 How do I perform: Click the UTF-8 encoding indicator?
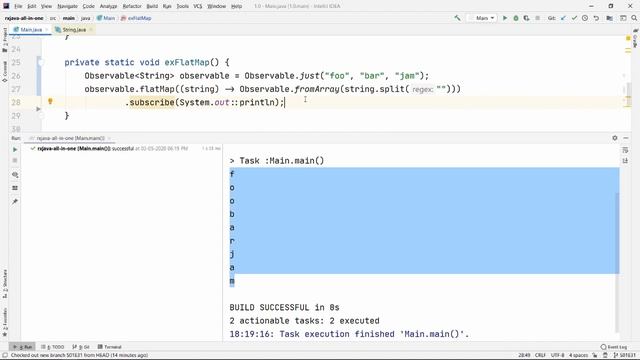(557, 355)
